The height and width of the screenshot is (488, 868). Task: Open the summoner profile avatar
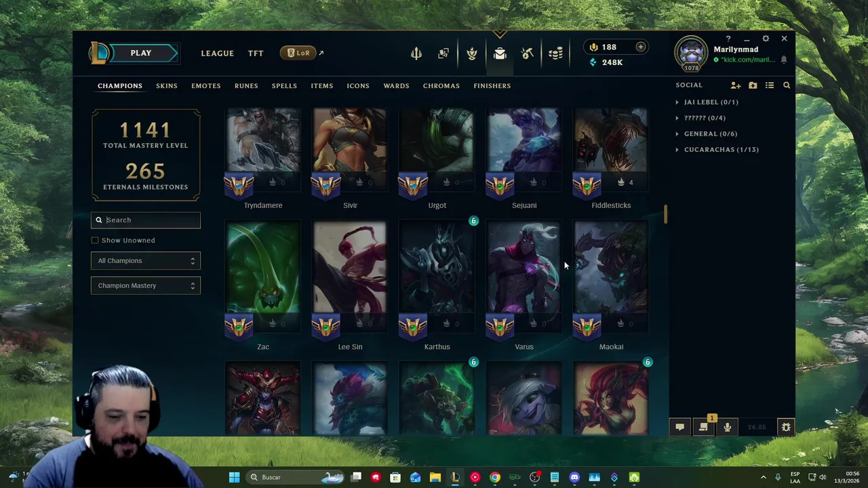click(x=691, y=52)
